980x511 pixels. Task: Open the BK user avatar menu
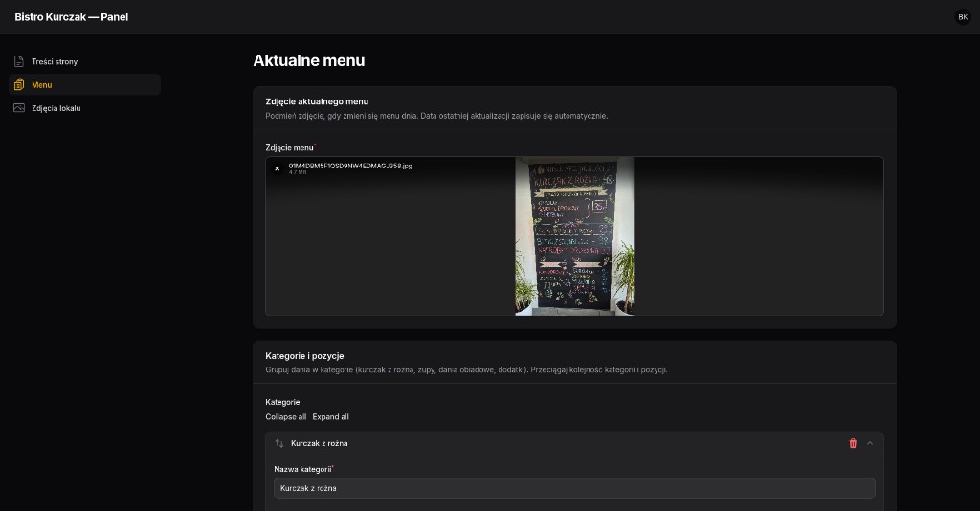[963, 17]
